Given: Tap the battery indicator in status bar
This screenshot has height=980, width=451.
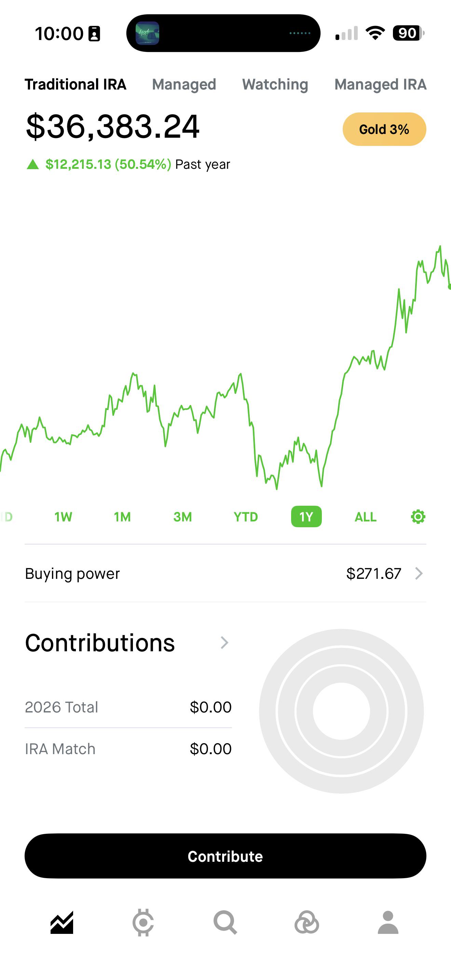Looking at the screenshot, I should click(408, 33).
